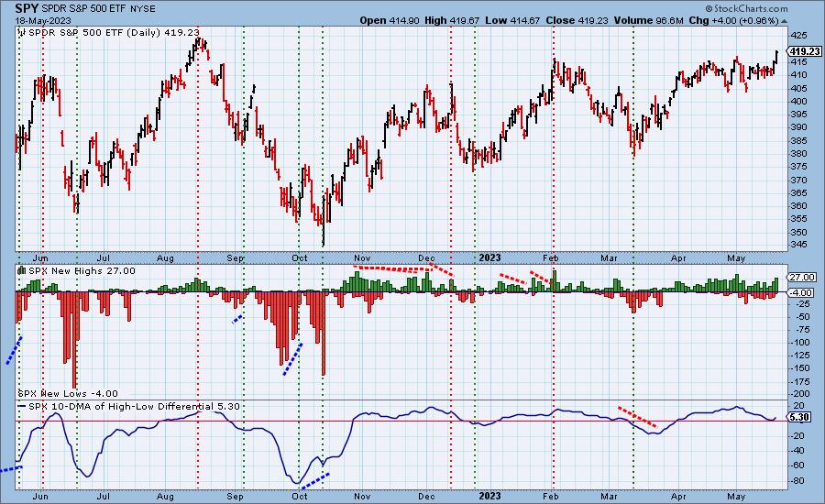Click the SPDR S&P 500 ETF (Daily) 419.23 legend
Viewport: 825px width, 504px height.
[x=114, y=33]
